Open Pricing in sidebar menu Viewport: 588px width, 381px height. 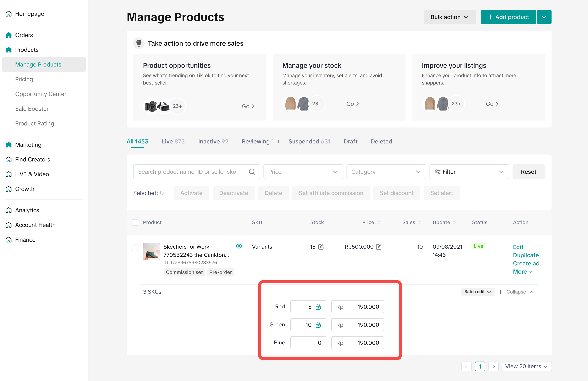click(24, 79)
